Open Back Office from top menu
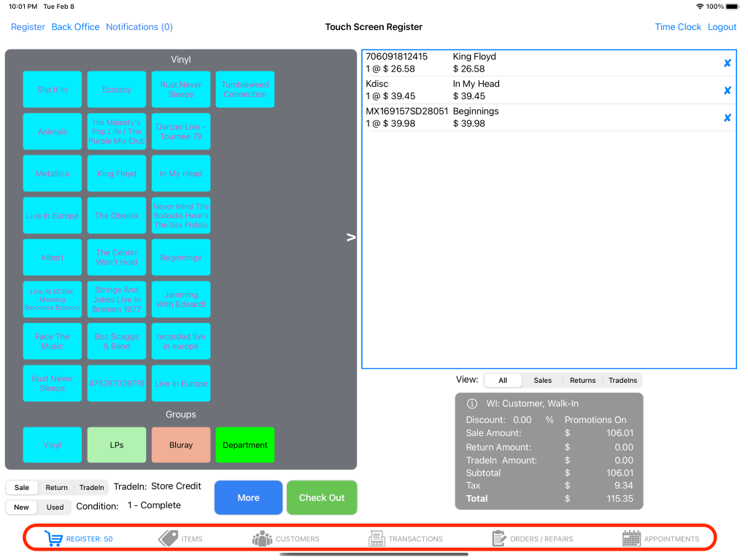The height and width of the screenshot is (560, 748). 75,27
